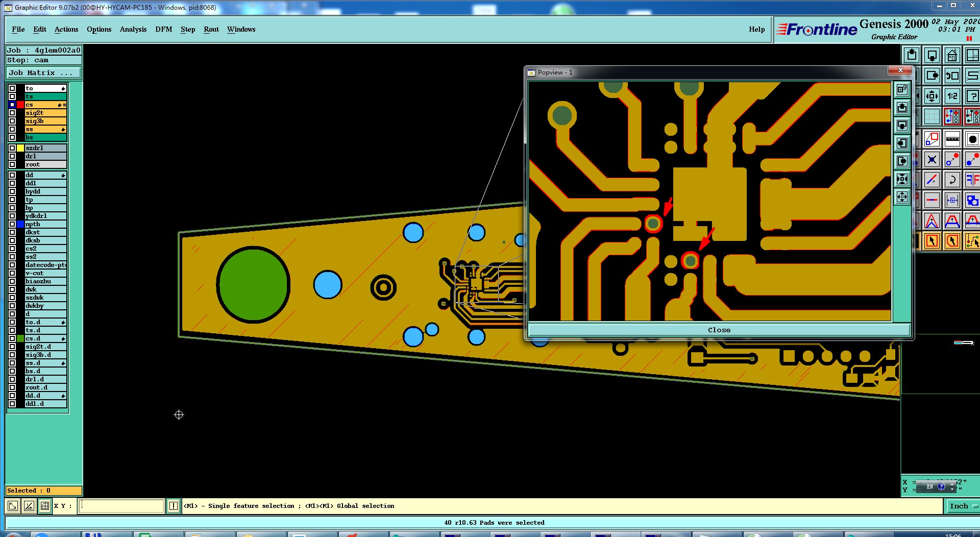The width and height of the screenshot is (980, 537).
Task: Toggle display checkbox for layer to
Action: click(12, 88)
